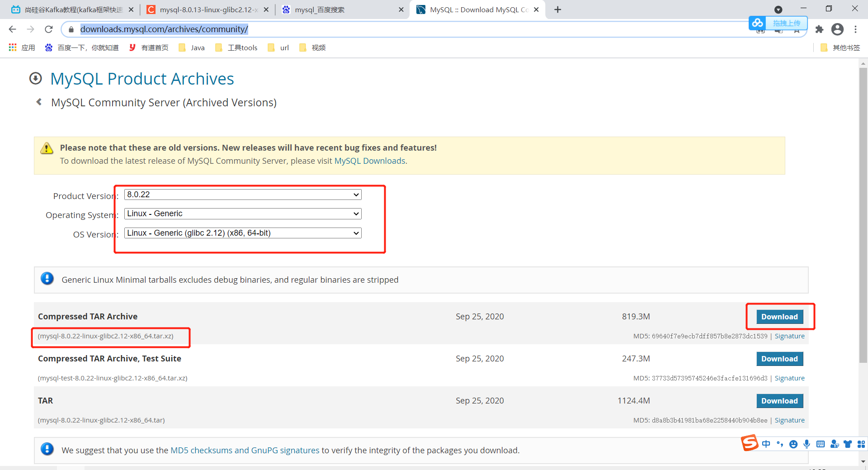868x470 pixels.
Task: Open the Java bookmarks folder
Action: (x=192, y=47)
